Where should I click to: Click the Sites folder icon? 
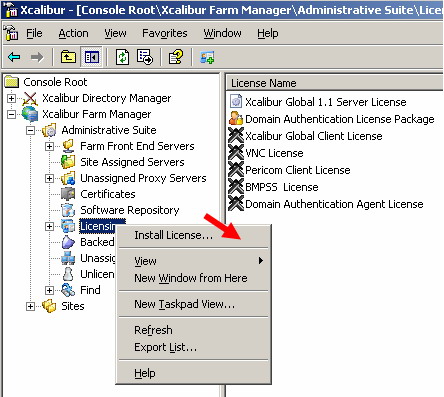point(49,306)
